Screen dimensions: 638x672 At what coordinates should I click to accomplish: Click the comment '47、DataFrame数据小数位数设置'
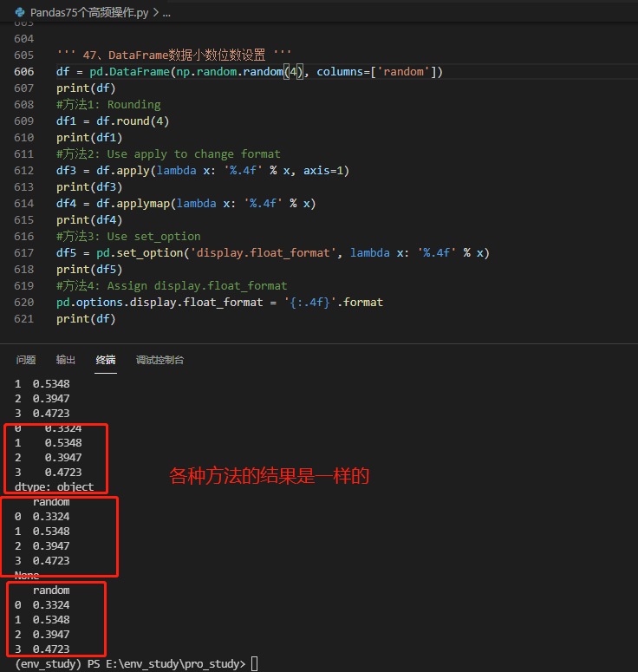click(174, 55)
